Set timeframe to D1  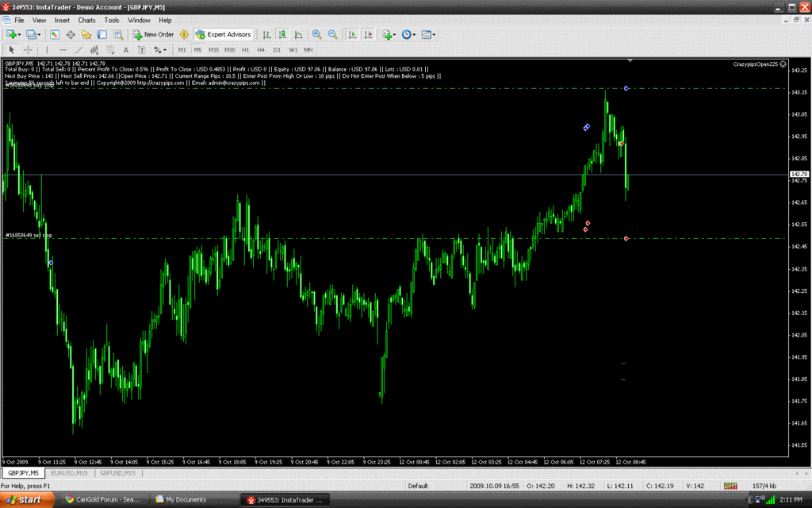coord(277,50)
